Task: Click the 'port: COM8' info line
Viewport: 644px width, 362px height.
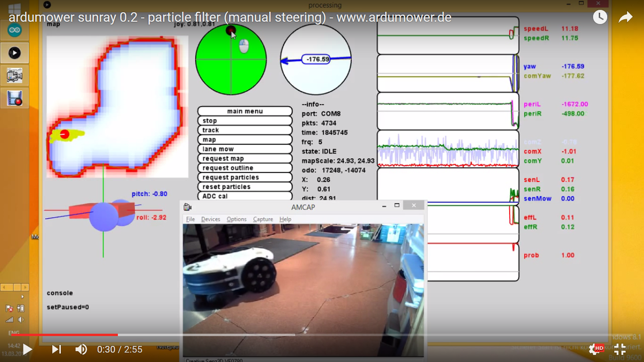Action: point(321,114)
